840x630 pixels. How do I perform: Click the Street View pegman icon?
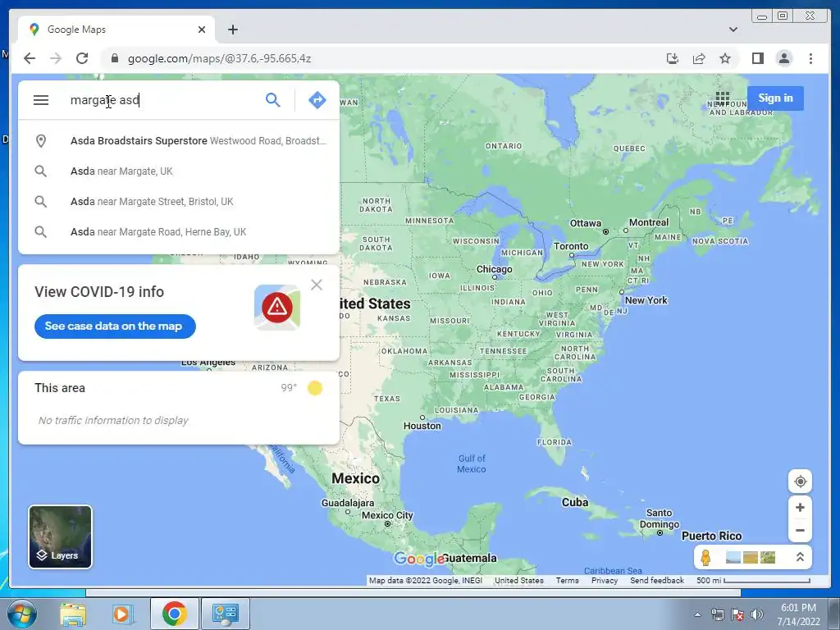click(705, 557)
